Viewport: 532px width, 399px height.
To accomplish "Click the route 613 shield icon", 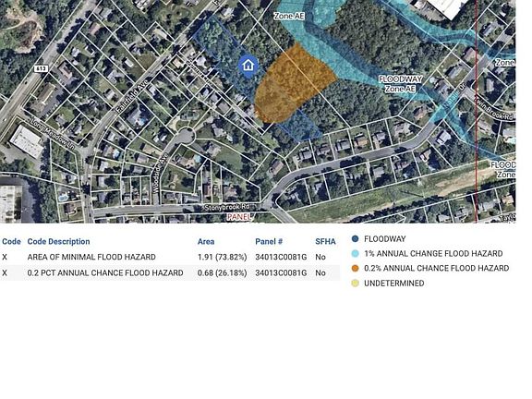I will pyautogui.click(x=41, y=68).
